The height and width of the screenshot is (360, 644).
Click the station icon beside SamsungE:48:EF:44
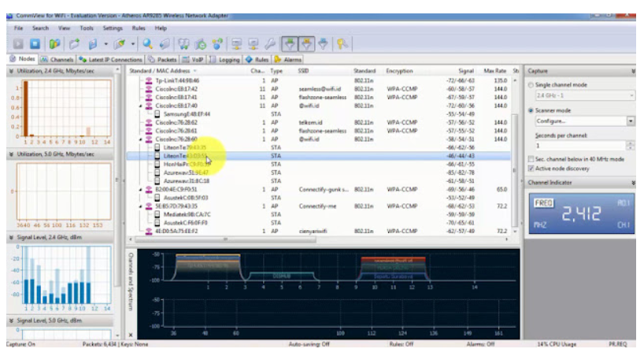157,114
